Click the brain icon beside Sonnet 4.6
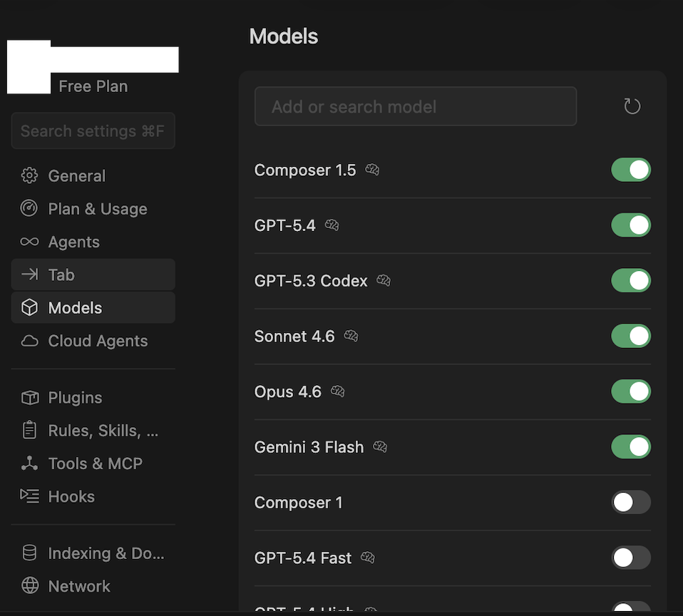 click(x=351, y=336)
